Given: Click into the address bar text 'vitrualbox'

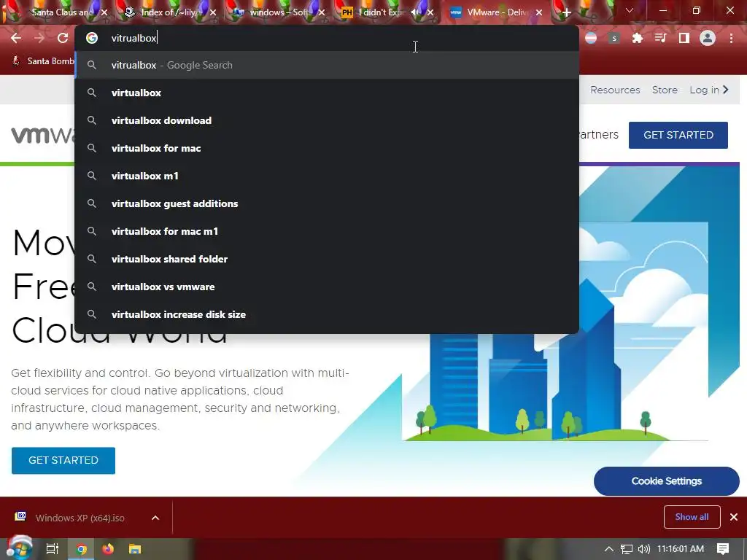Looking at the screenshot, I should point(134,38).
